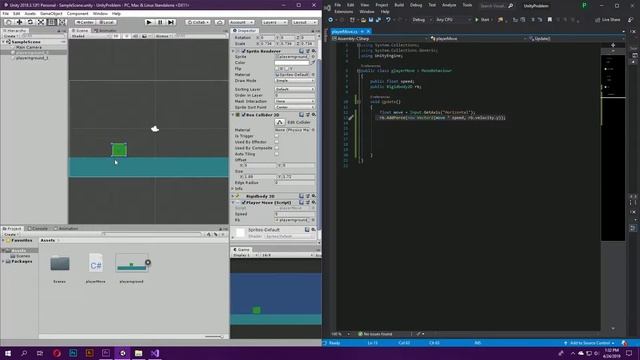Toggle the Center pivot button
The width and height of the screenshot is (640, 360).
pos(85,22)
